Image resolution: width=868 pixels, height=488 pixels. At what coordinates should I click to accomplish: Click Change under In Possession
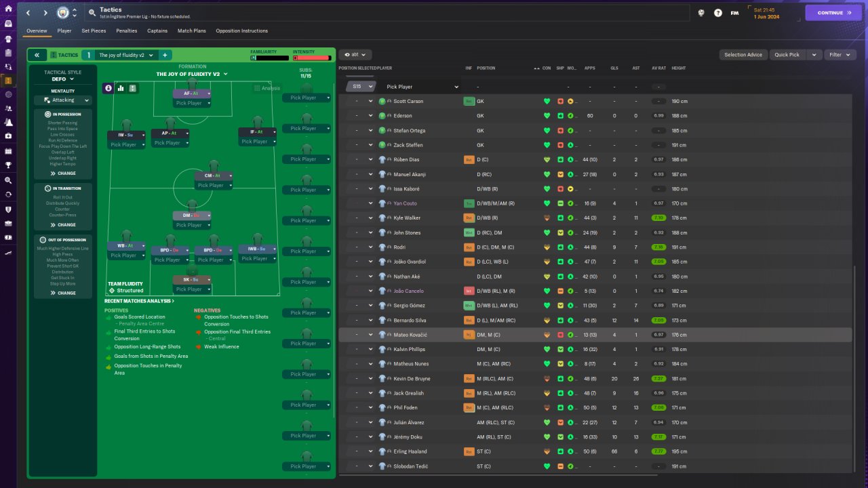coord(63,174)
